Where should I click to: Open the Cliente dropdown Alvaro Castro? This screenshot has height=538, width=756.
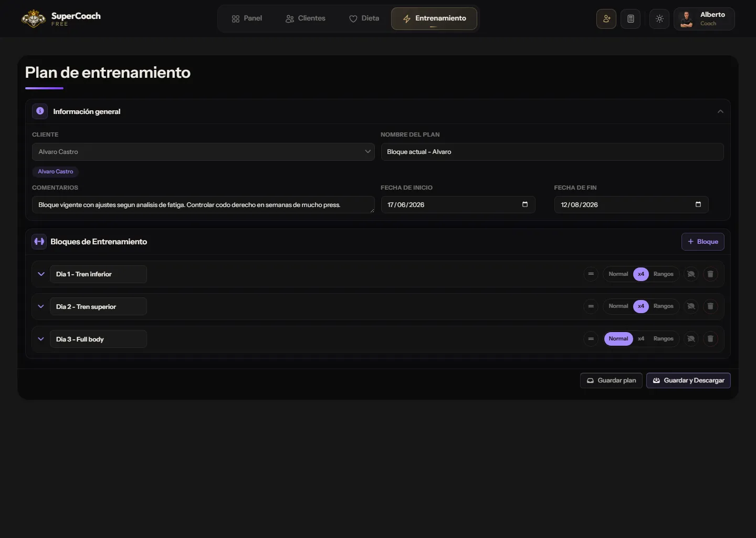click(203, 152)
